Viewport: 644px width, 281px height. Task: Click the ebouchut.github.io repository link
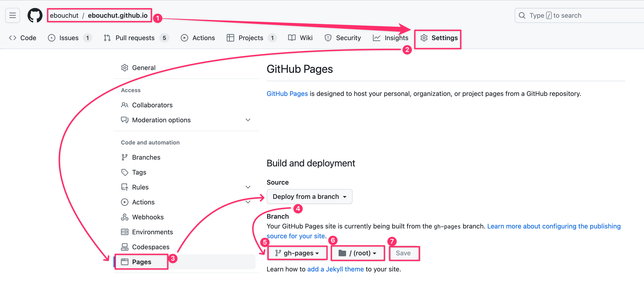(118, 15)
